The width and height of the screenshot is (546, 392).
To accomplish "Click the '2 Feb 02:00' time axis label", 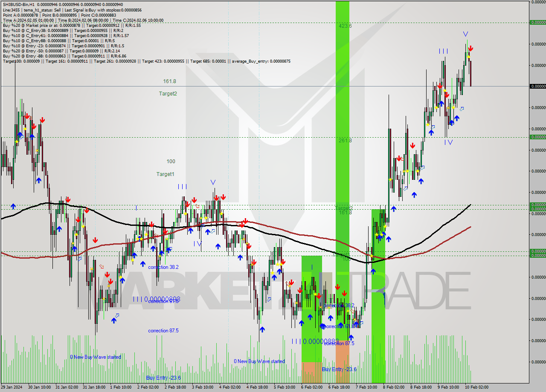I will point(148,387).
